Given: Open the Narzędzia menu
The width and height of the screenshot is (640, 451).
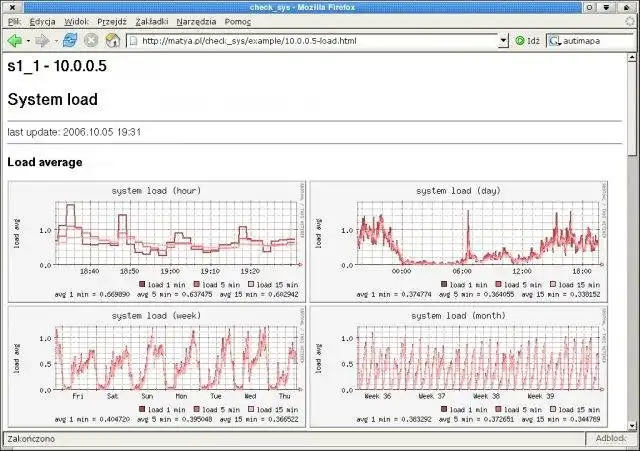Looking at the screenshot, I should 196,22.
